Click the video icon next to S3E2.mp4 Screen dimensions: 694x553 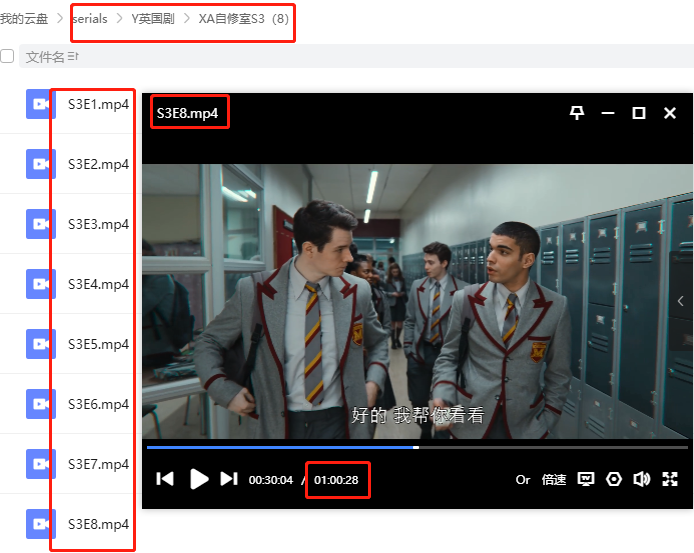[x=41, y=164]
